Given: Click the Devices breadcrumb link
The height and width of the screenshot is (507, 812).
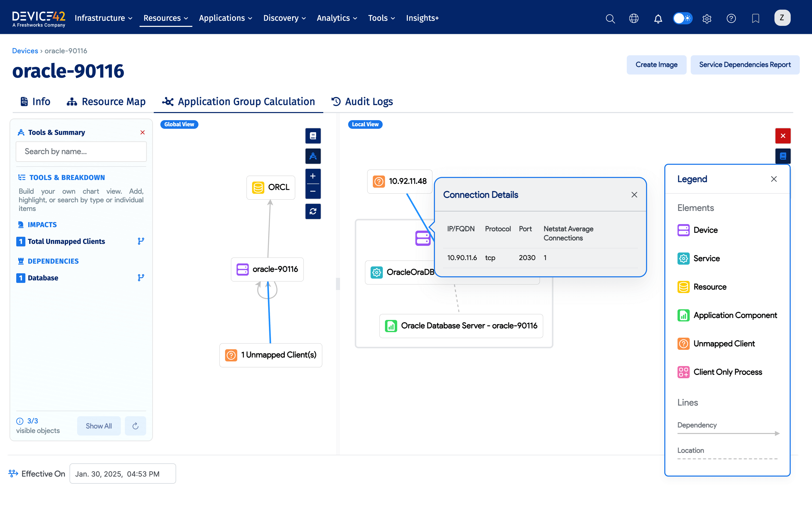Looking at the screenshot, I should click(x=25, y=51).
